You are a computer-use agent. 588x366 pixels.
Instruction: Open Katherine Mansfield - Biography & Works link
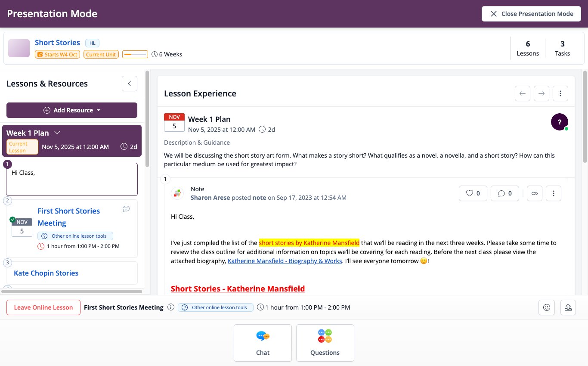click(x=285, y=261)
